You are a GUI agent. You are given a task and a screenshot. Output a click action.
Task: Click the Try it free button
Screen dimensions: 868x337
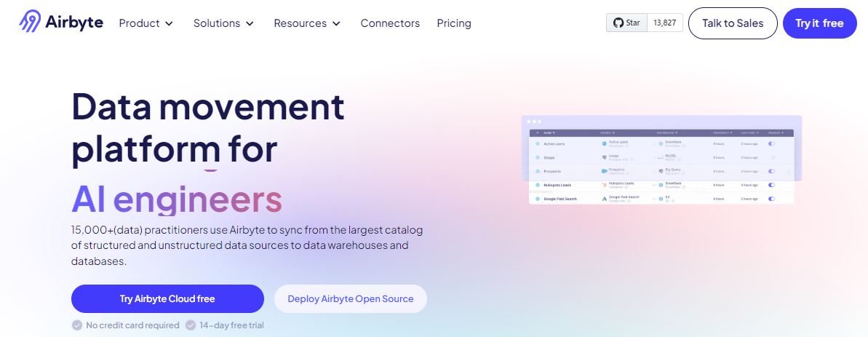click(x=819, y=23)
